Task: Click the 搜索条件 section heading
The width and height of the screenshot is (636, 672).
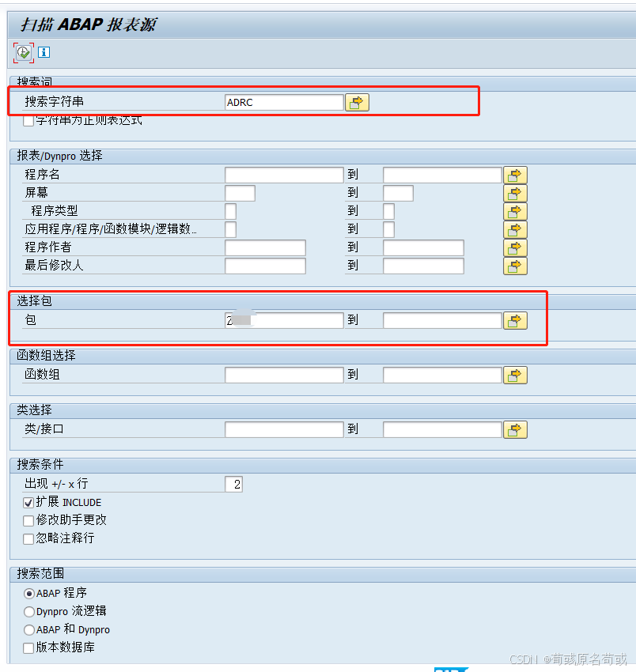Action: (40, 465)
